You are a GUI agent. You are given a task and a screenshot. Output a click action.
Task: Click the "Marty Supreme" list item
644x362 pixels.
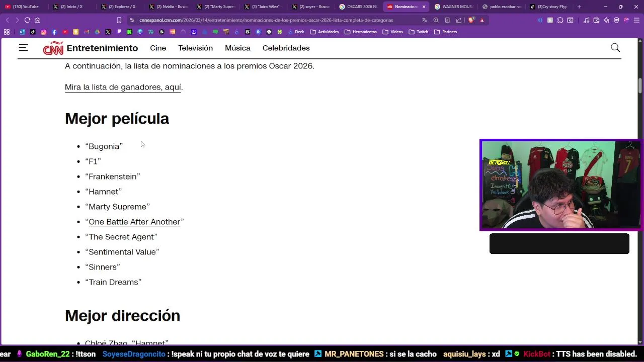(x=118, y=207)
